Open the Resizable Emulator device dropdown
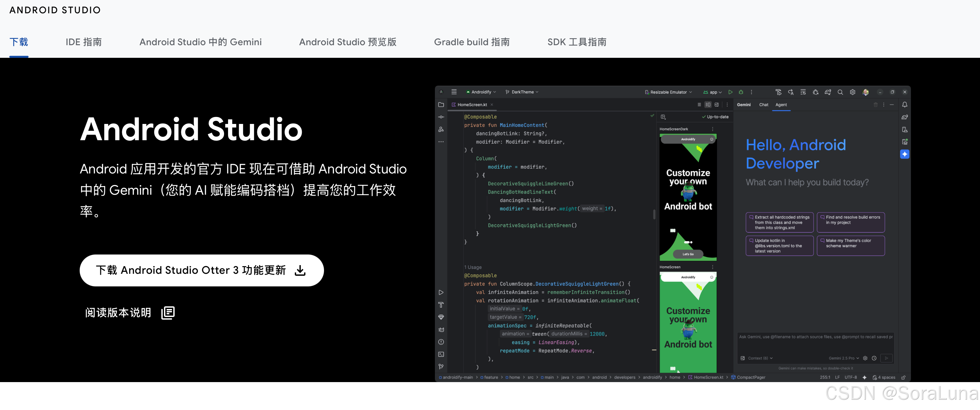This screenshot has width=980, height=410. click(668, 92)
